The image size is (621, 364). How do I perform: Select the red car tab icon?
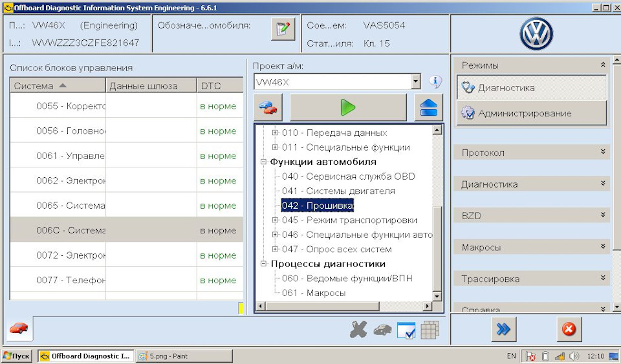pos(19,328)
